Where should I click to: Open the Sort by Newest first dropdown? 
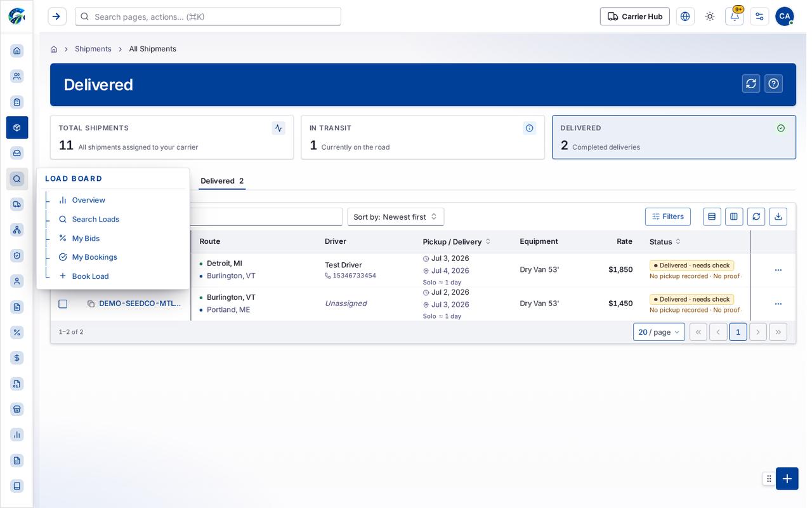pyautogui.click(x=396, y=217)
